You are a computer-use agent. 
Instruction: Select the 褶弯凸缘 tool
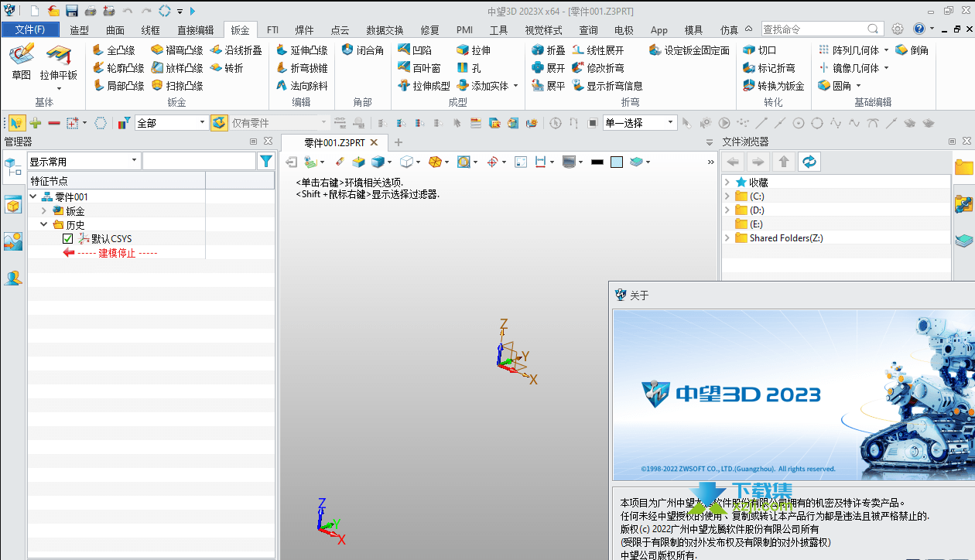(x=177, y=50)
